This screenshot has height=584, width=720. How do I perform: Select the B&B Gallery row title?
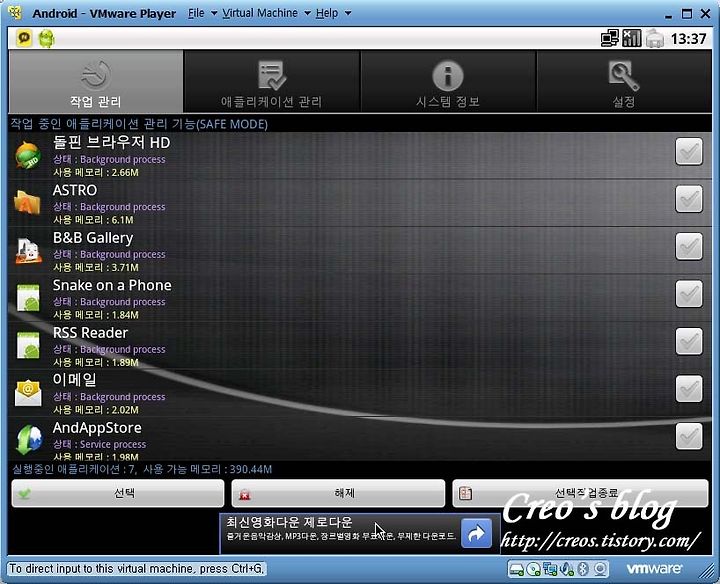click(93, 238)
